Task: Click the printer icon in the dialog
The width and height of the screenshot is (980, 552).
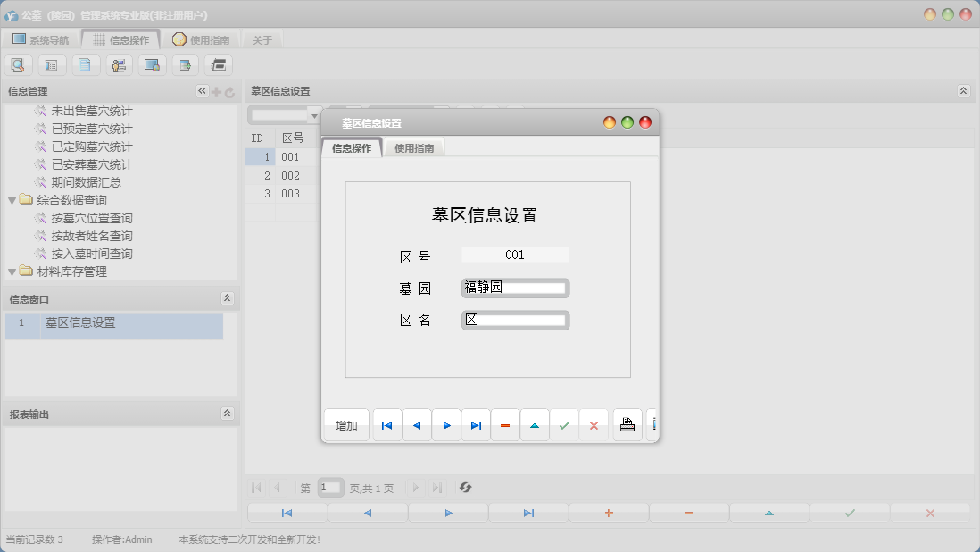Action: (627, 426)
